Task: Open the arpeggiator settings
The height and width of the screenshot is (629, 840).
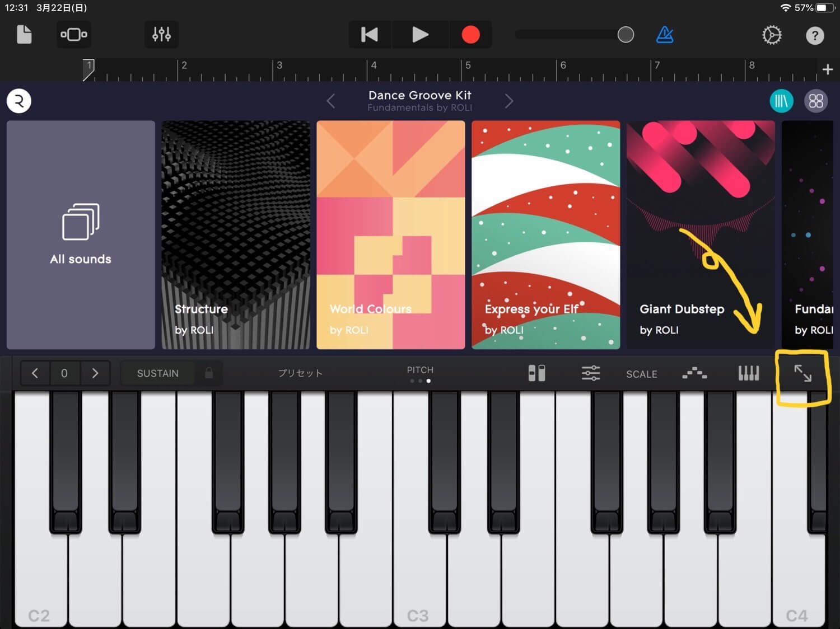Action: [694, 373]
